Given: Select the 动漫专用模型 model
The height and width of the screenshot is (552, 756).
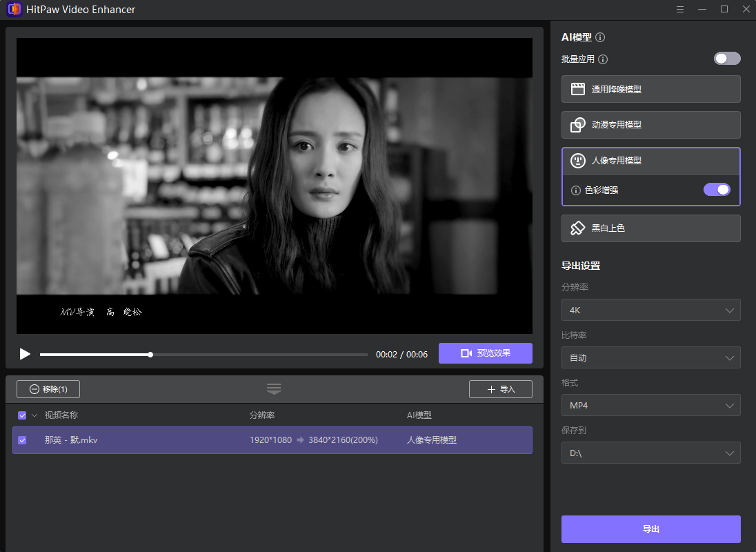Looking at the screenshot, I should point(651,125).
